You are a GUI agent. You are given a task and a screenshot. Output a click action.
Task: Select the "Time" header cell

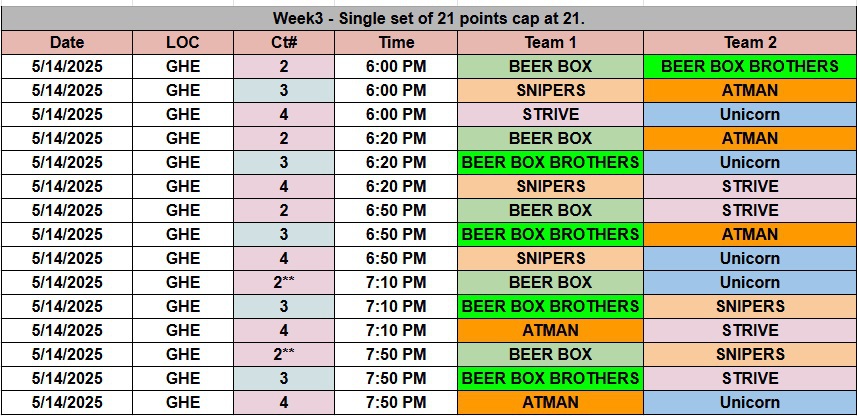click(x=396, y=43)
